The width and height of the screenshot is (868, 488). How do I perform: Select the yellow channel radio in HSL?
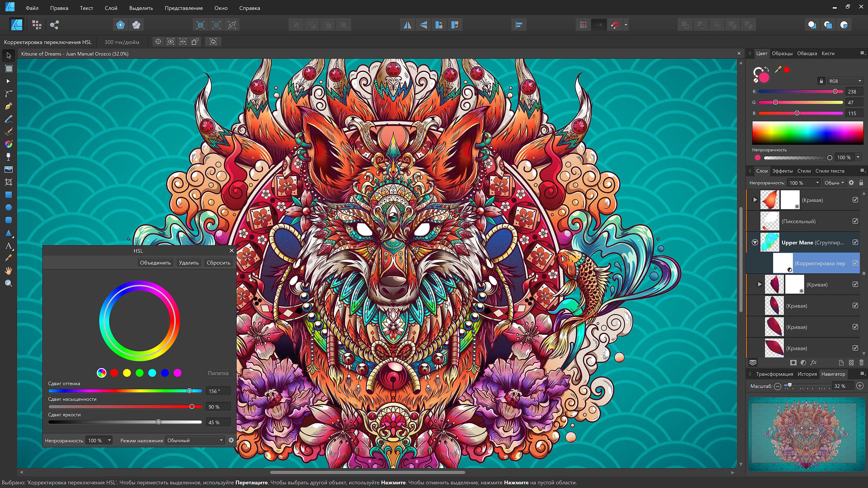(x=127, y=373)
